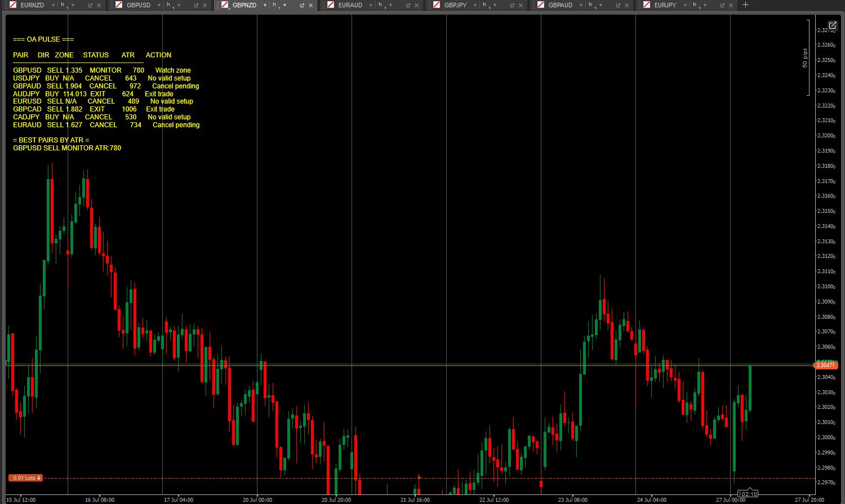Screen dimensions: 845x504
Task: Switch to the GBPUSD chart tab
Action: click(138, 5)
